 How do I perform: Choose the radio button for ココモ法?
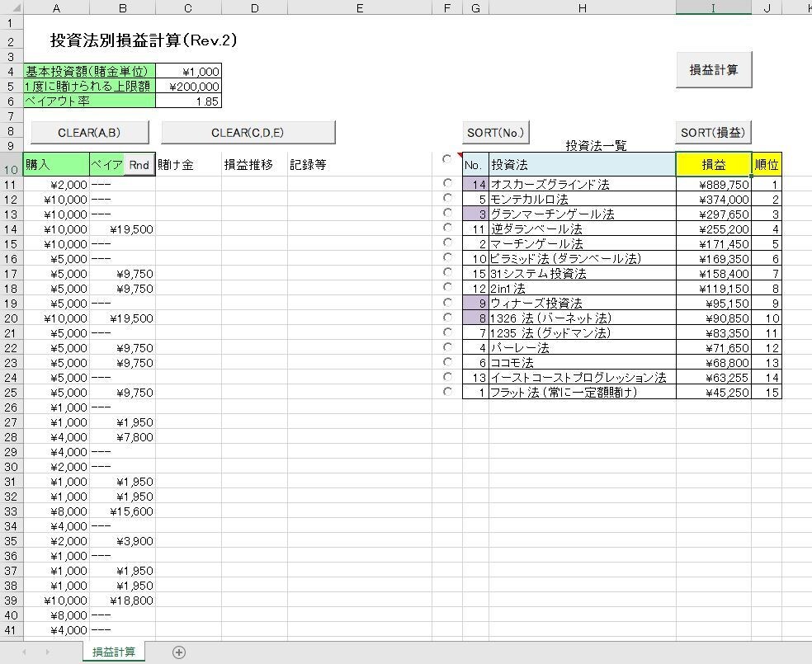(x=447, y=362)
